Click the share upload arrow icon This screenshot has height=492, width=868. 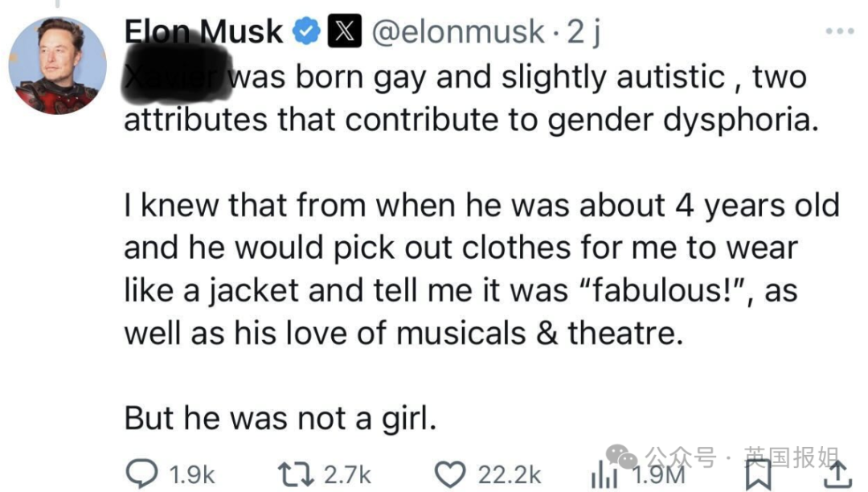pyautogui.click(x=837, y=474)
